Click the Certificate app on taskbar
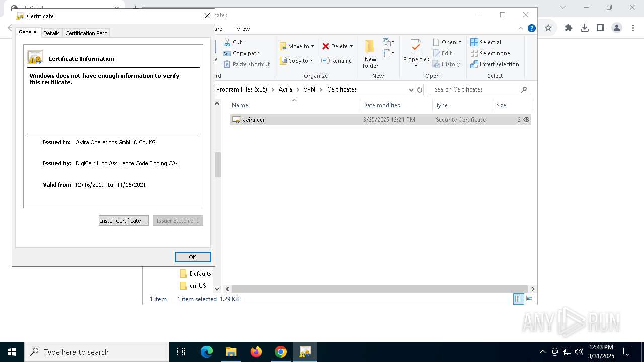 305,352
